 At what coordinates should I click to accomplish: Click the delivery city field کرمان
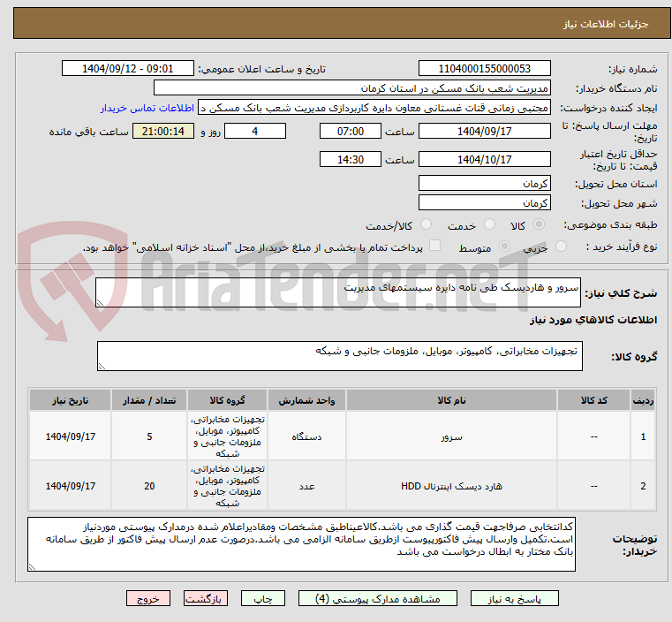pyautogui.click(x=484, y=202)
